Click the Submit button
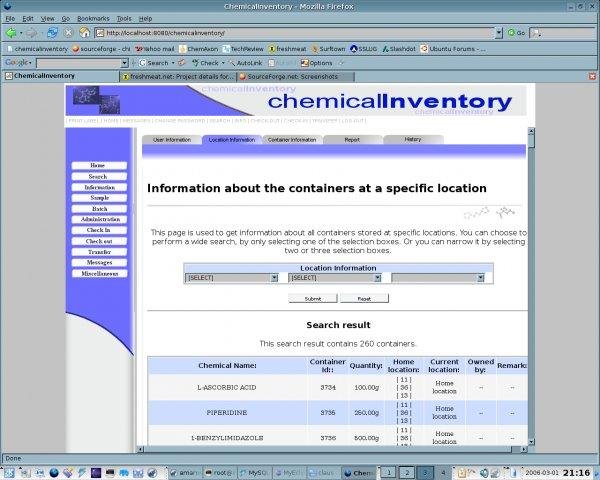This screenshot has width=600, height=480. [x=313, y=299]
